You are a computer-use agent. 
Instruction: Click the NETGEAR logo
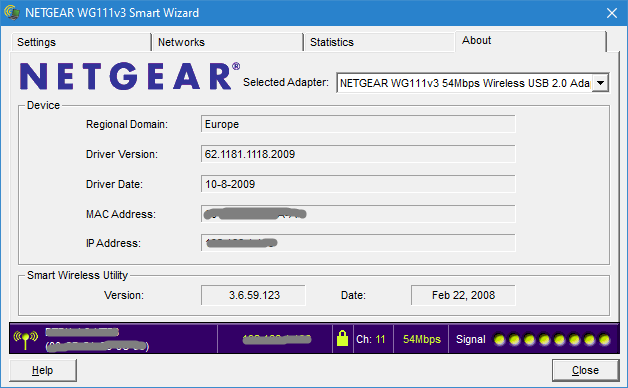(130, 76)
